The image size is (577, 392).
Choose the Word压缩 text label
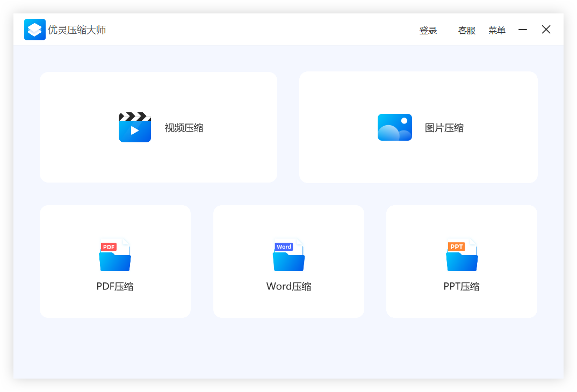coord(288,287)
